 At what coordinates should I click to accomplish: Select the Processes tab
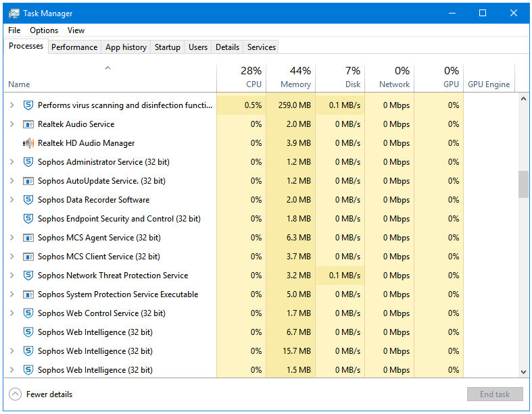tap(26, 46)
